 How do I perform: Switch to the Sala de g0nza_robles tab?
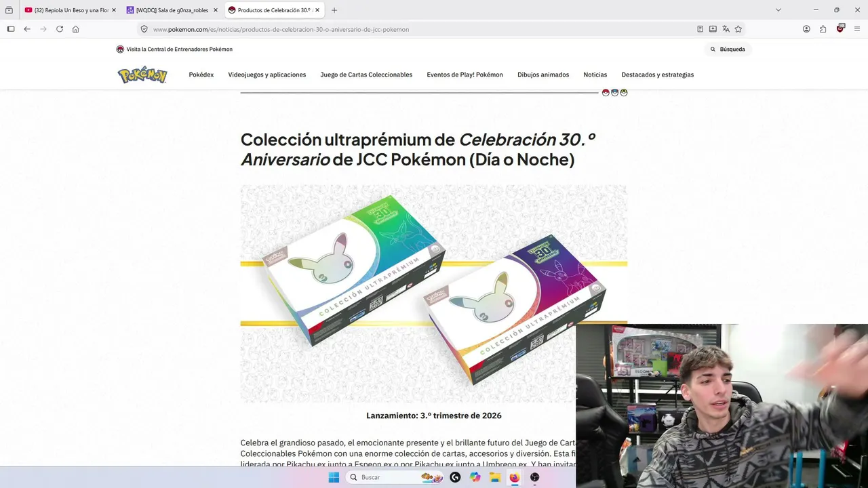click(172, 10)
